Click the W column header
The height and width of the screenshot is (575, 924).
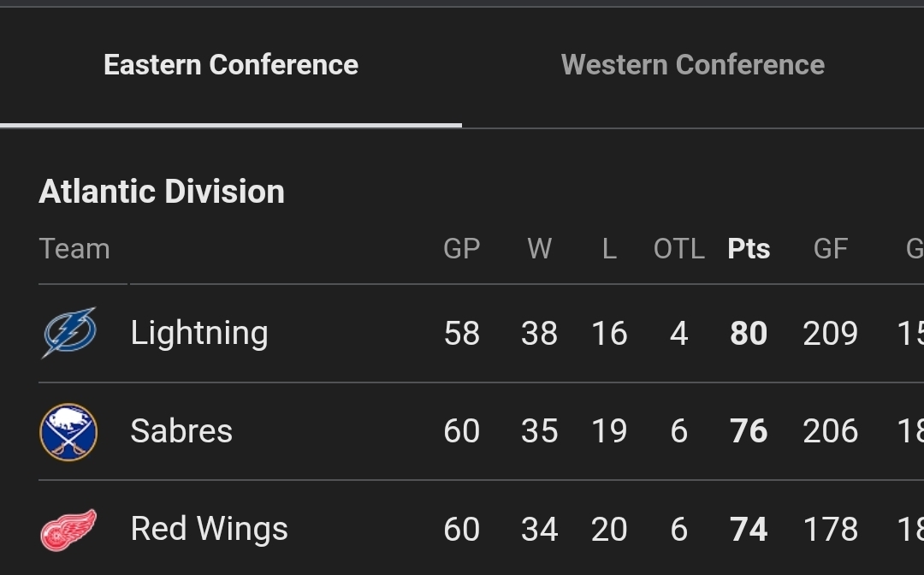539,249
